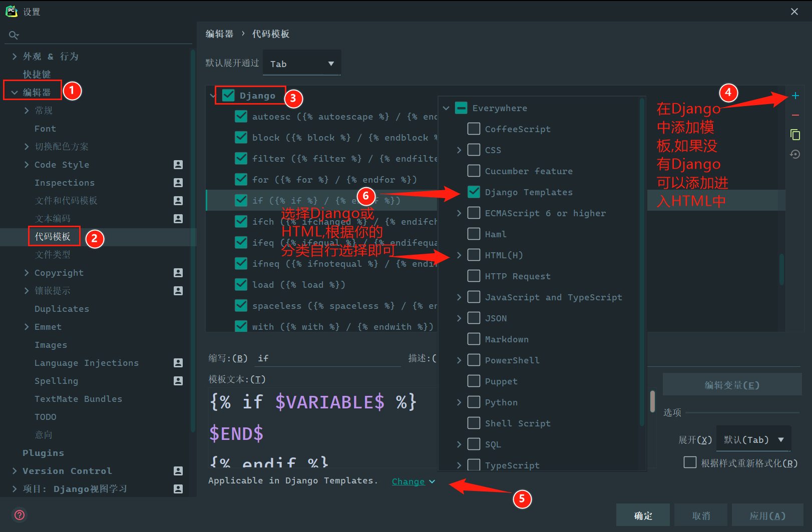Image resolution: width=812 pixels, height=532 pixels.
Task: Select TODO in settings tree
Action: 45,417
